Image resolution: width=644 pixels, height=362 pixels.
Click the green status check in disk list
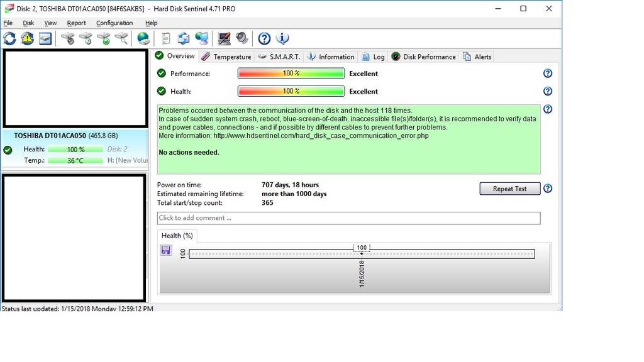[8, 150]
